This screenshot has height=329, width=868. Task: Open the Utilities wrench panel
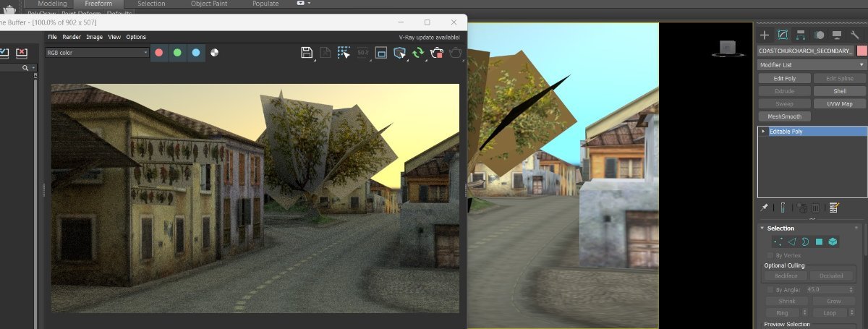856,35
